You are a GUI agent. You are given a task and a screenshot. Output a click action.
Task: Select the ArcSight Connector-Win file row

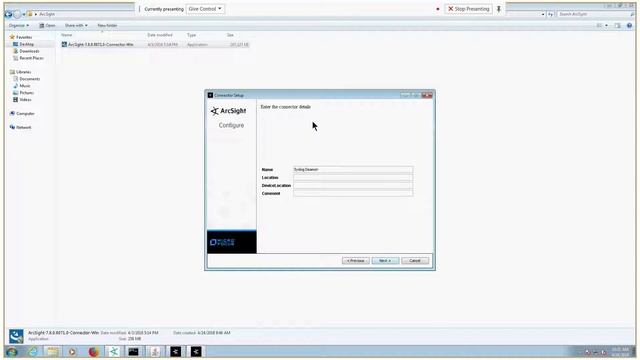pyautogui.click(x=155, y=44)
